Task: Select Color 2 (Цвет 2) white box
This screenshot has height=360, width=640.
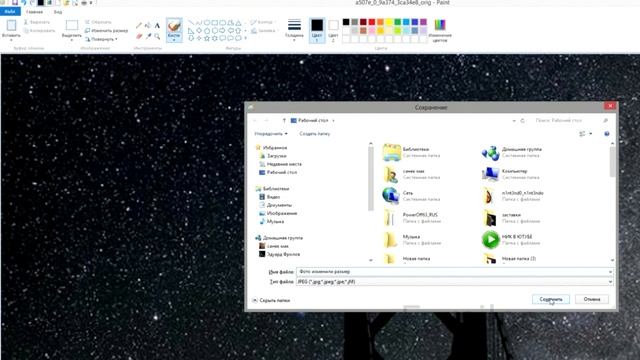Action: tap(333, 30)
